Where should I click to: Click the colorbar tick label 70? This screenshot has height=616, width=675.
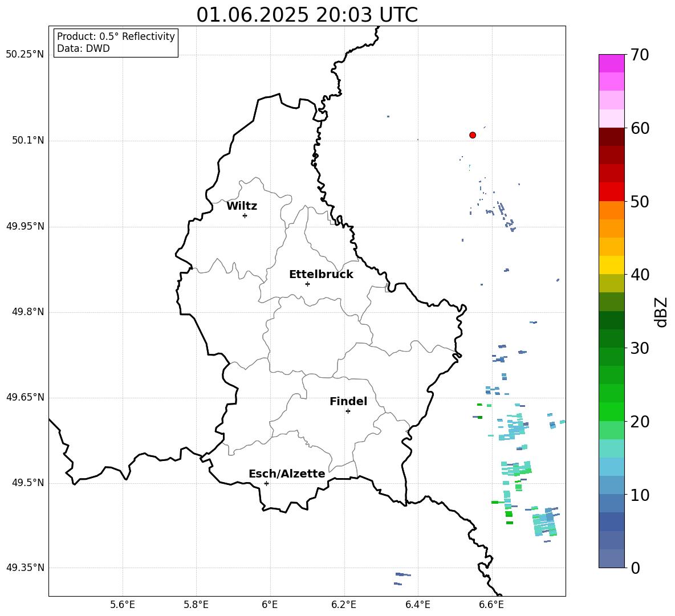[640, 55]
